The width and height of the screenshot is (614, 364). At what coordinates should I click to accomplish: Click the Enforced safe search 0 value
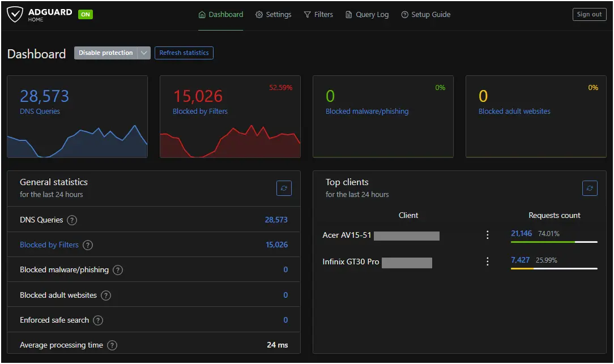coord(285,320)
